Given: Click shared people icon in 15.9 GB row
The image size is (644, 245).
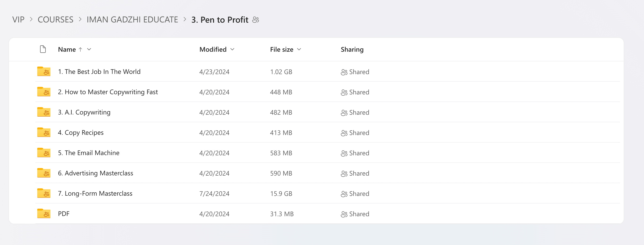Looking at the screenshot, I should (344, 194).
